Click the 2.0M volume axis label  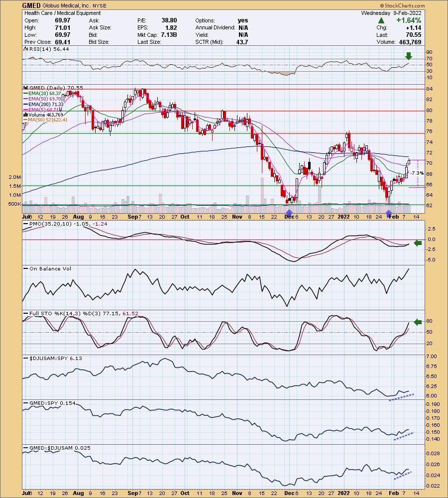point(15,177)
